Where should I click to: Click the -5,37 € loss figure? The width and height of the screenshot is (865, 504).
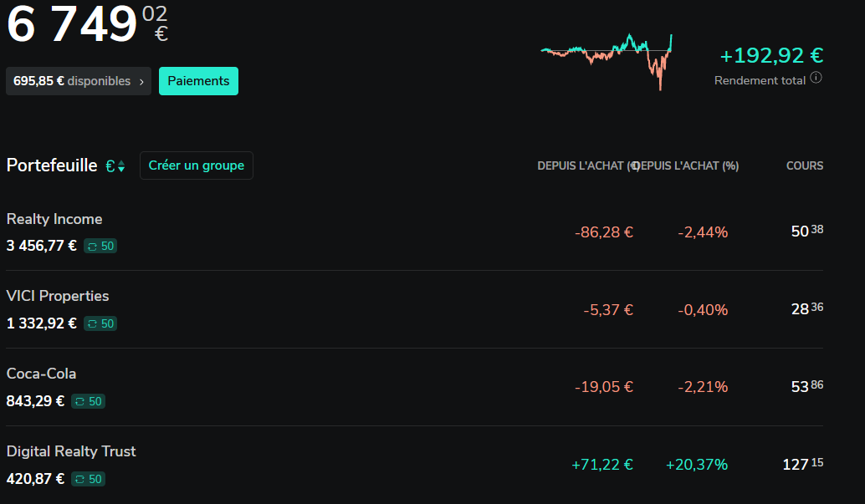pyautogui.click(x=608, y=310)
